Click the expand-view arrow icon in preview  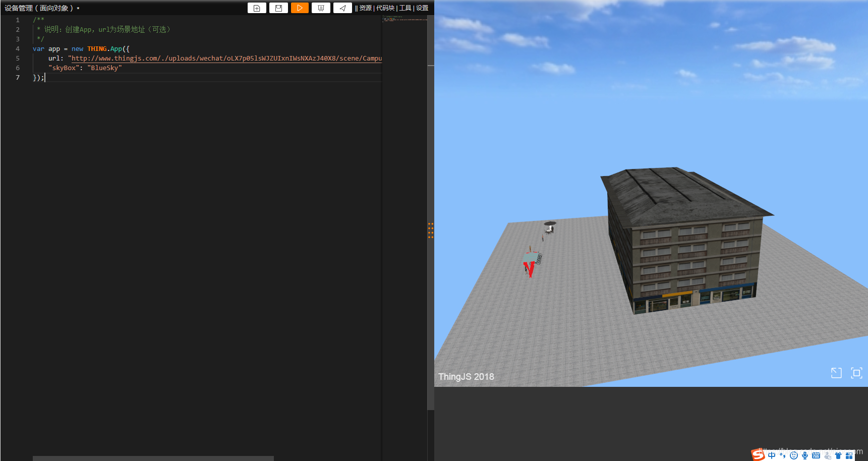[836, 373]
